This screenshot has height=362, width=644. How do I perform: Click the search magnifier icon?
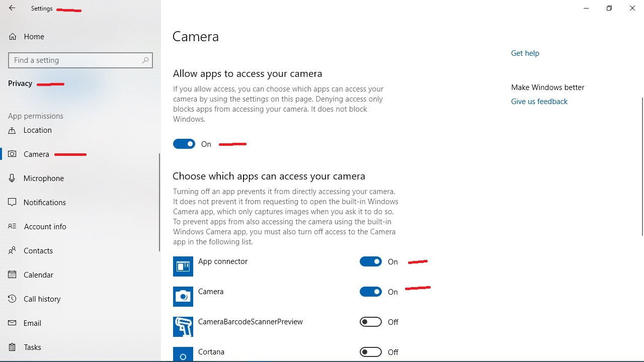[145, 60]
